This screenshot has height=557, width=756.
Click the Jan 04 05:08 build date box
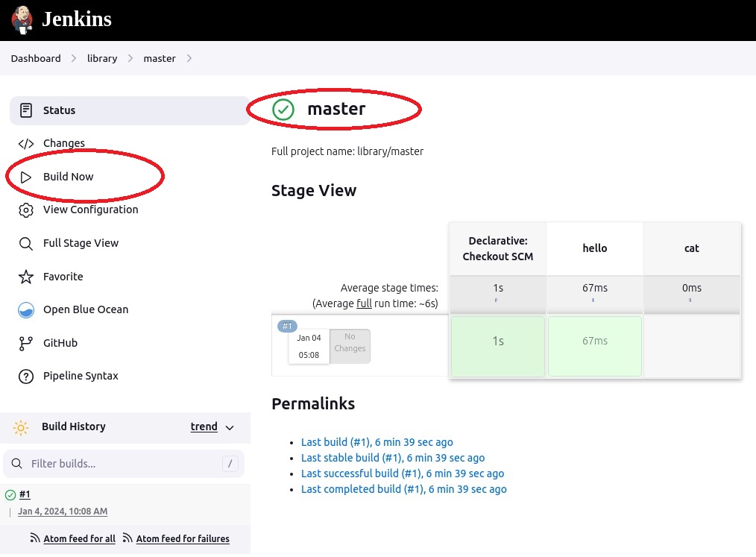point(309,346)
